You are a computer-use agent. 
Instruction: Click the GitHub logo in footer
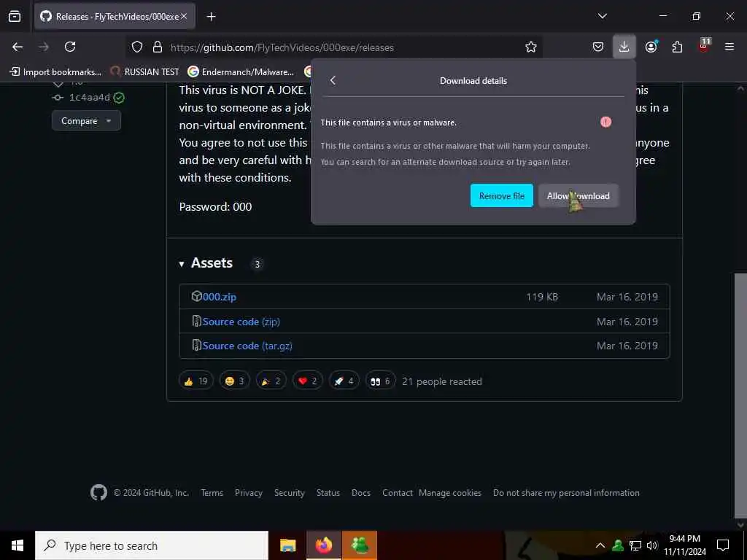coord(98,492)
